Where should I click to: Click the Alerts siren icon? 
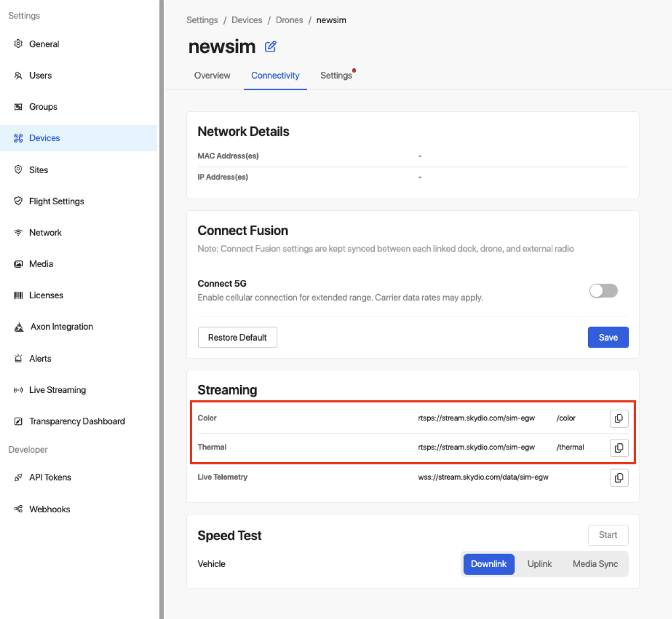click(x=18, y=358)
